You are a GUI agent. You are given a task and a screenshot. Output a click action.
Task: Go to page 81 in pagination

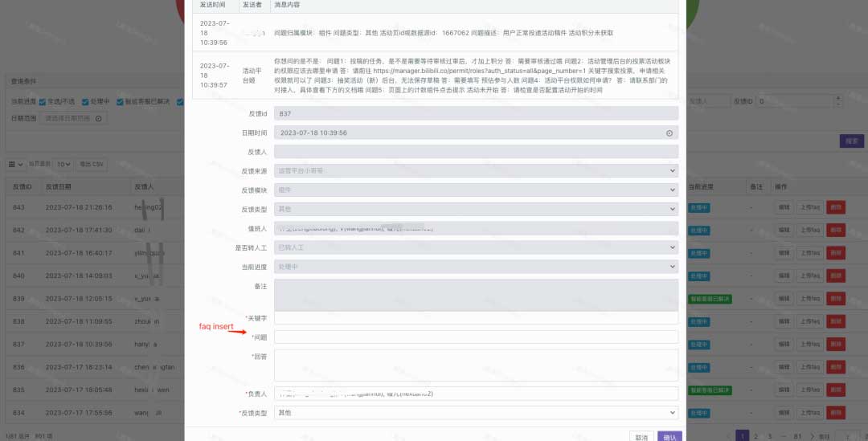(798, 436)
